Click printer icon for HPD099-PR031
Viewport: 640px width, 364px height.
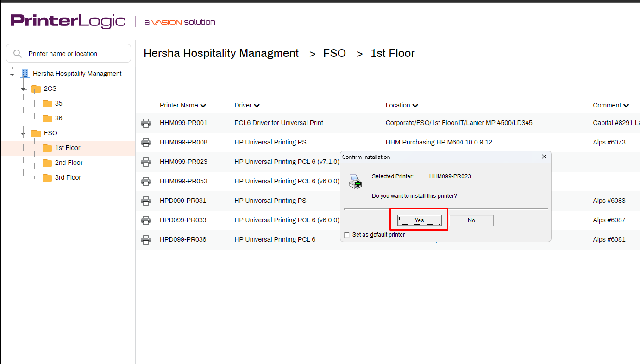[146, 201]
